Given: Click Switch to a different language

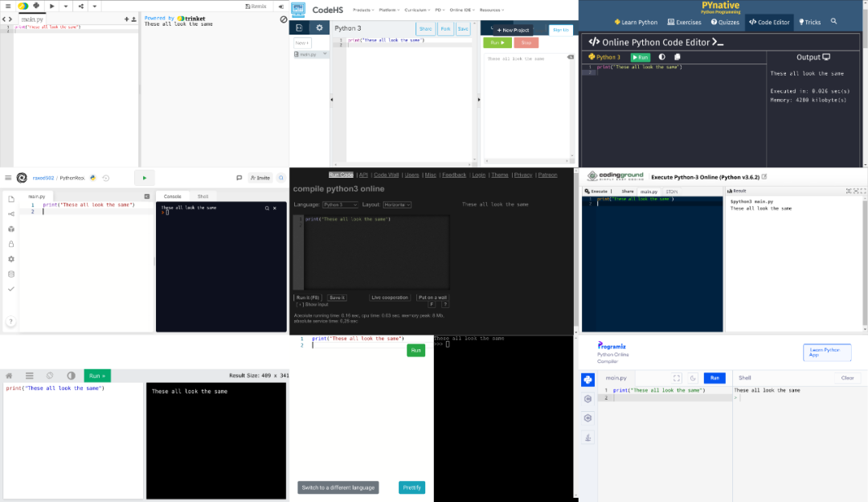Looking at the screenshot, I should click(338, 488).
